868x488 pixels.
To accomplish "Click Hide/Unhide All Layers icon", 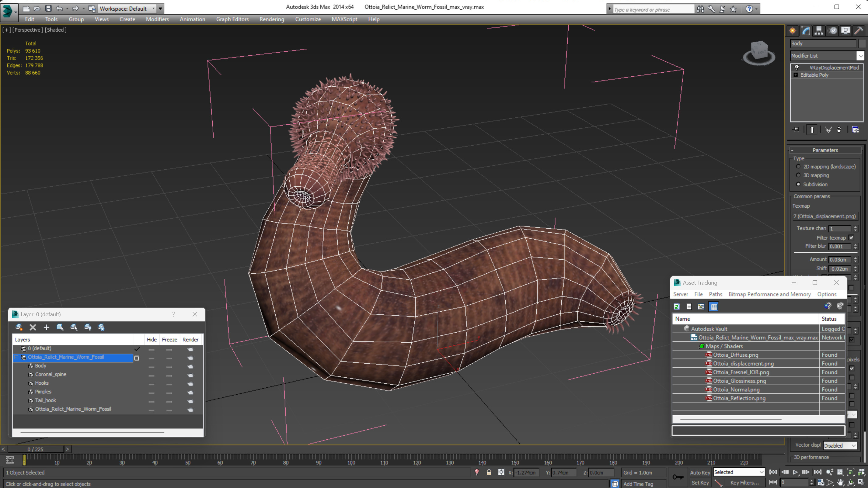I will point(88,327).
